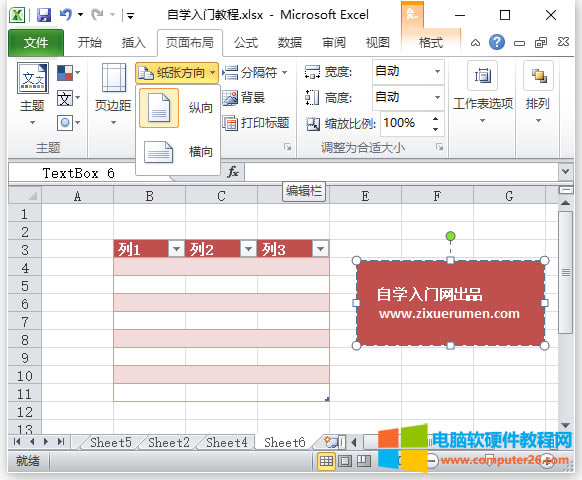Open the 列2 filter dropdown

[x=248, y=249]
